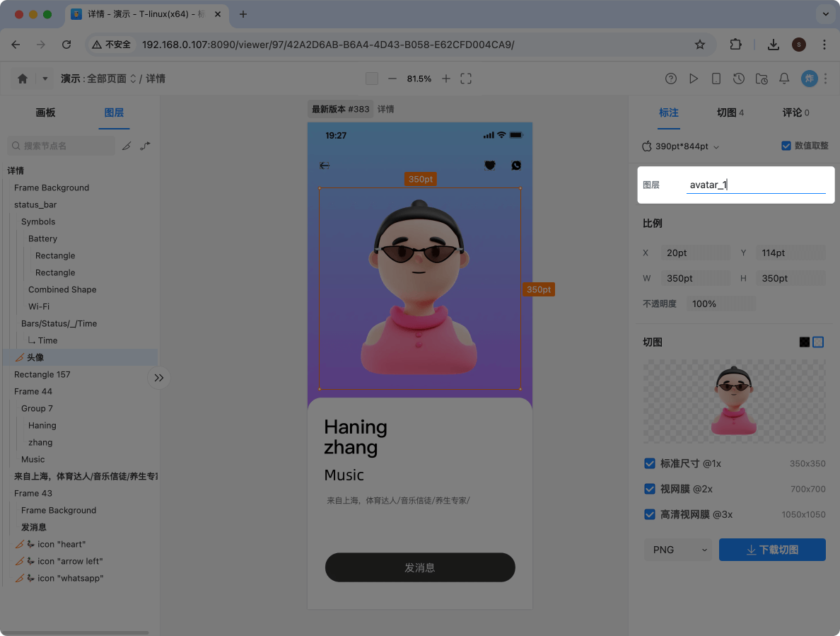The width and height of the screenshot is (840, 636).
Task: Click the 发消息 message button in the preview
Action: [420, 567]
